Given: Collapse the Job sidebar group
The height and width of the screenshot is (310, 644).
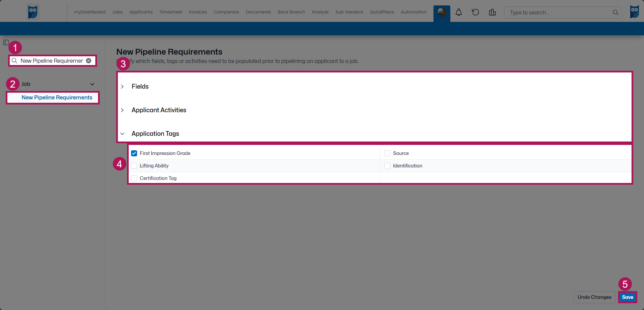Looking at the screenshot, I should pos(92,84).
